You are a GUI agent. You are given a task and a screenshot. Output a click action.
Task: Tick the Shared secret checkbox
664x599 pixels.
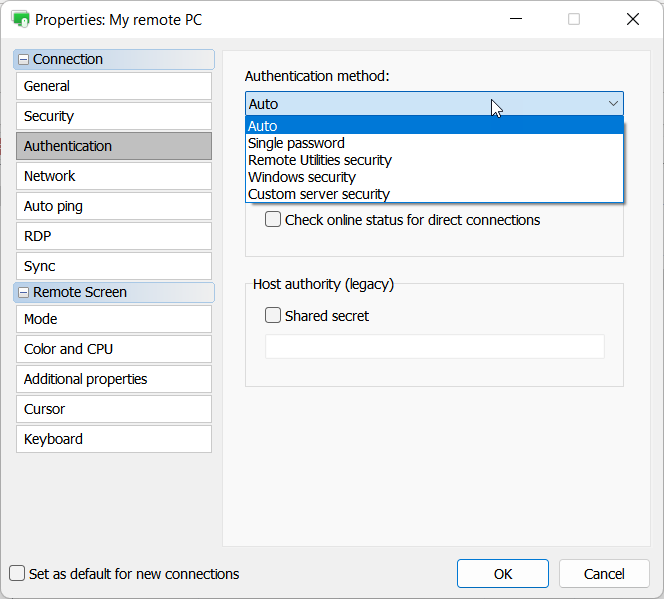[273, 316]
